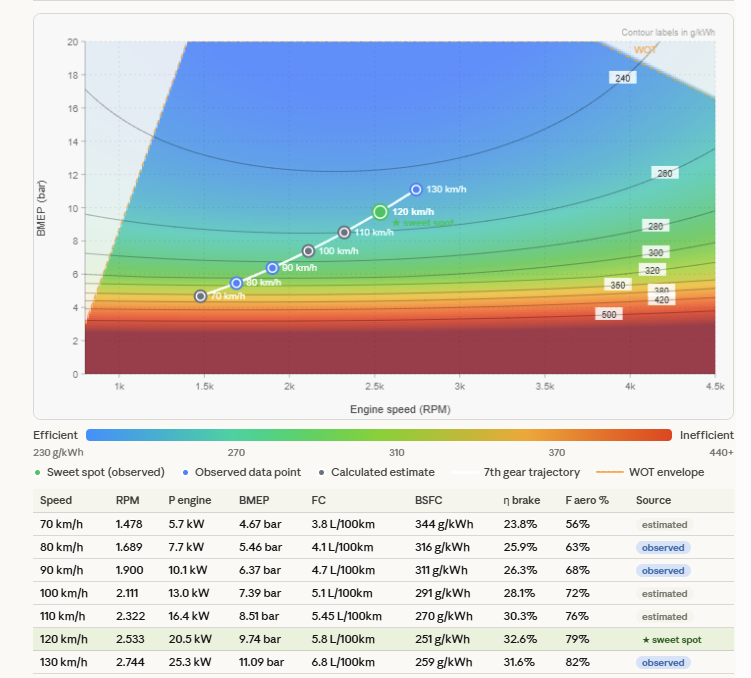Select the 80 km/h blue chart marker
Image resolution: width=751 pixels, height=678 pixels.
click(236, 283)
